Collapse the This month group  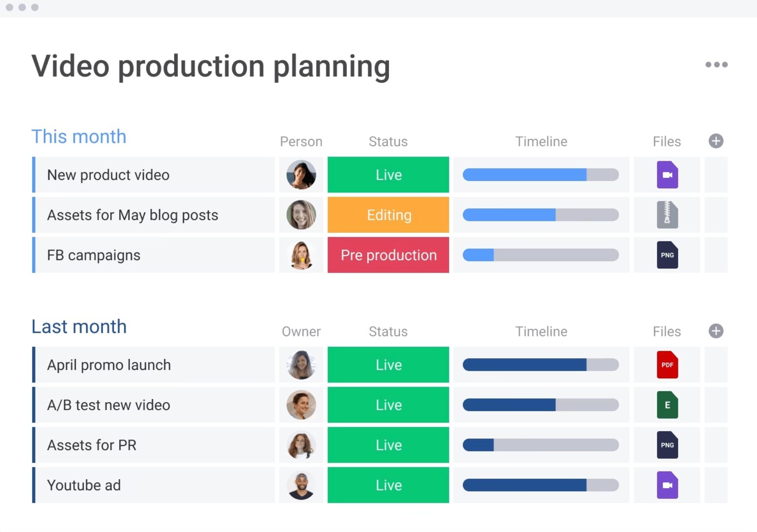pyautogui.click(x=78, y=137)
